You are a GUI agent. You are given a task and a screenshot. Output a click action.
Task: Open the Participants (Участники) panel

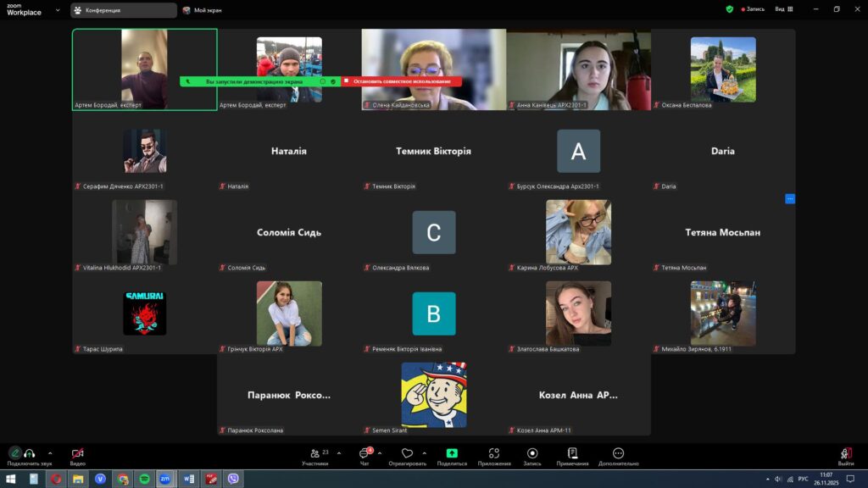click(314, 454)
